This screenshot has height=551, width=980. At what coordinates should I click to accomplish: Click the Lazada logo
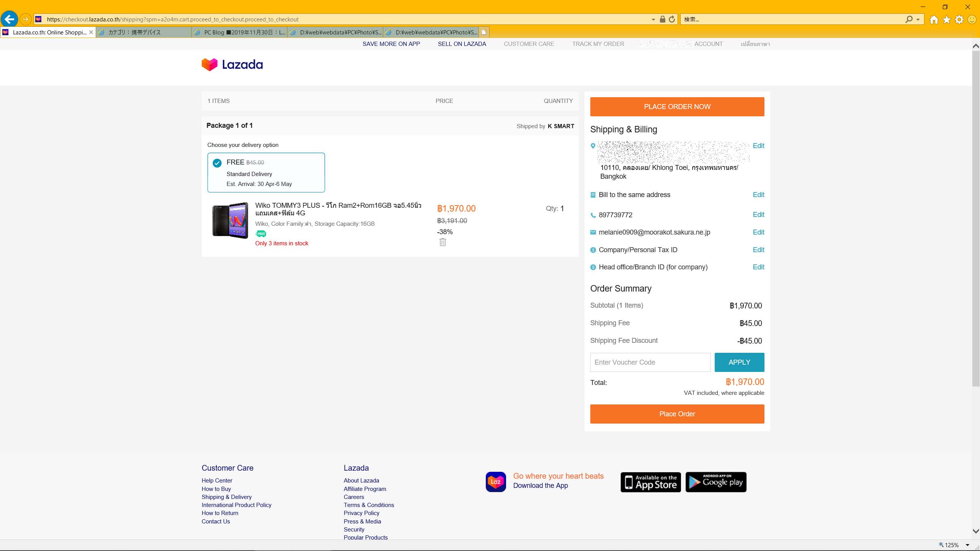pos(232,64)
